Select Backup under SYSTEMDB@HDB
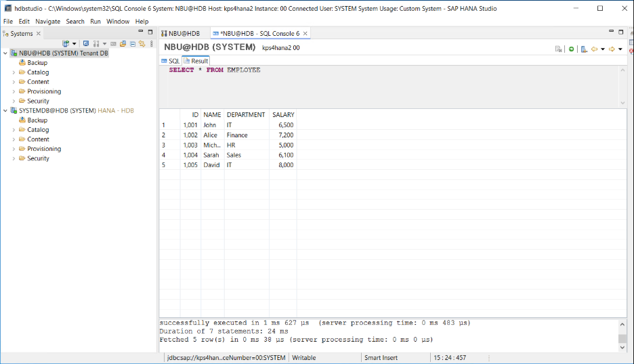 point(33,120)
